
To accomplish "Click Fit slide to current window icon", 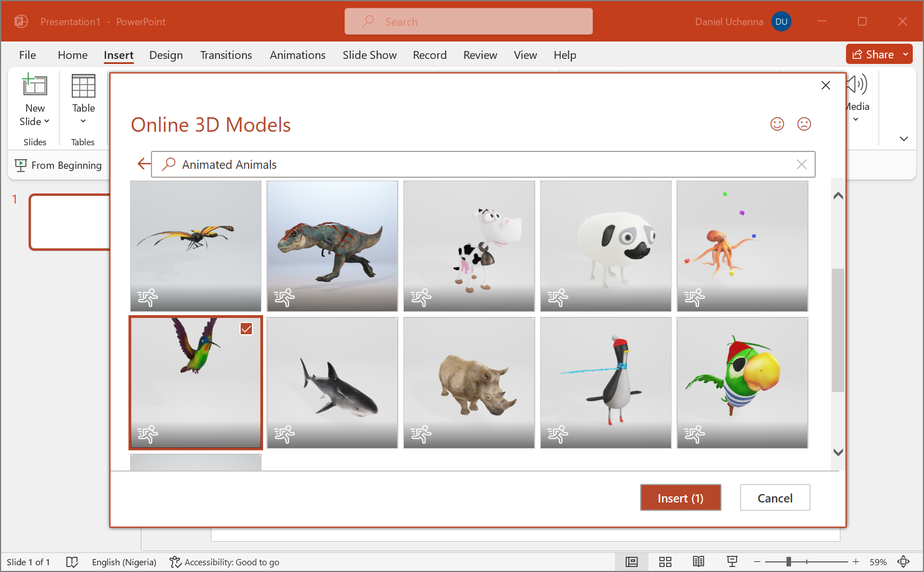I will pyautogui.click(x=904, y=561).
